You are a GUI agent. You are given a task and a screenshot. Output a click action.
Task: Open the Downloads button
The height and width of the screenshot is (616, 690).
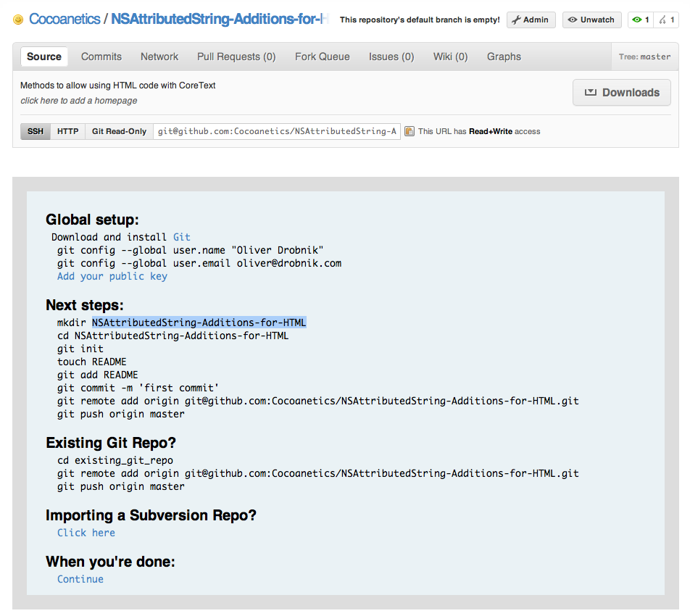point(621,93)
